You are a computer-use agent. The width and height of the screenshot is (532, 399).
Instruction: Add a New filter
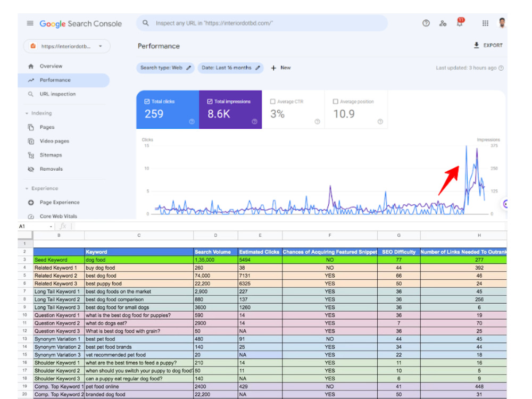[x=280, y=68]
